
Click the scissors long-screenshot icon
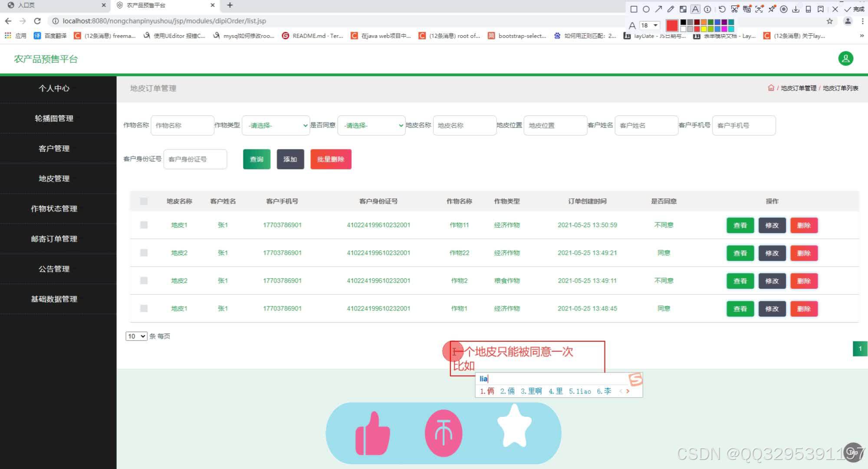(734, 9)
